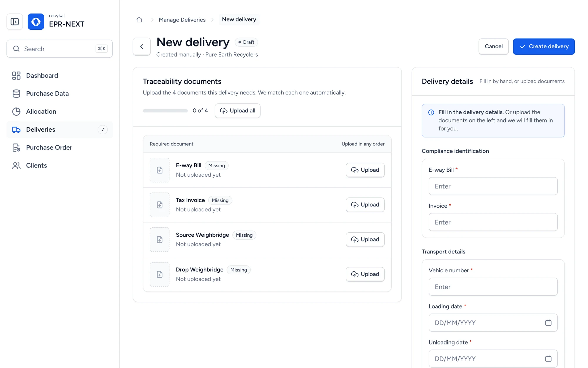Open Purchase Data from the sidebar

[x=60, y=94]
